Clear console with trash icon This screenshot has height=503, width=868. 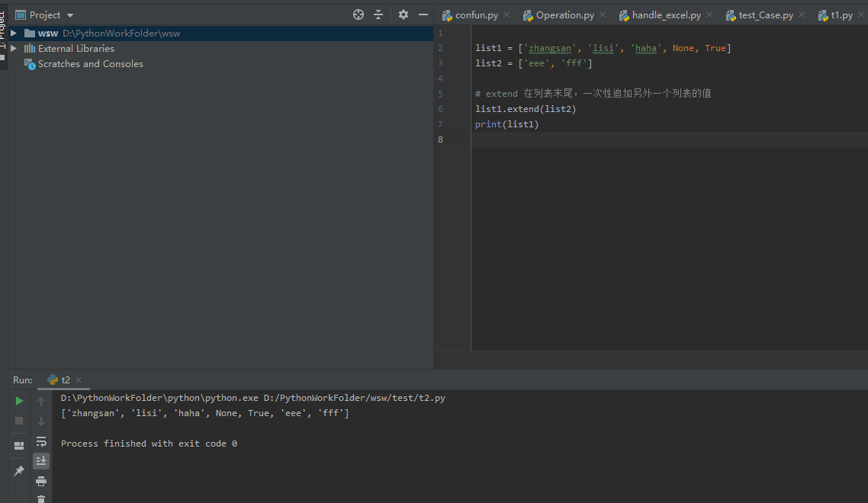(41, 498)
